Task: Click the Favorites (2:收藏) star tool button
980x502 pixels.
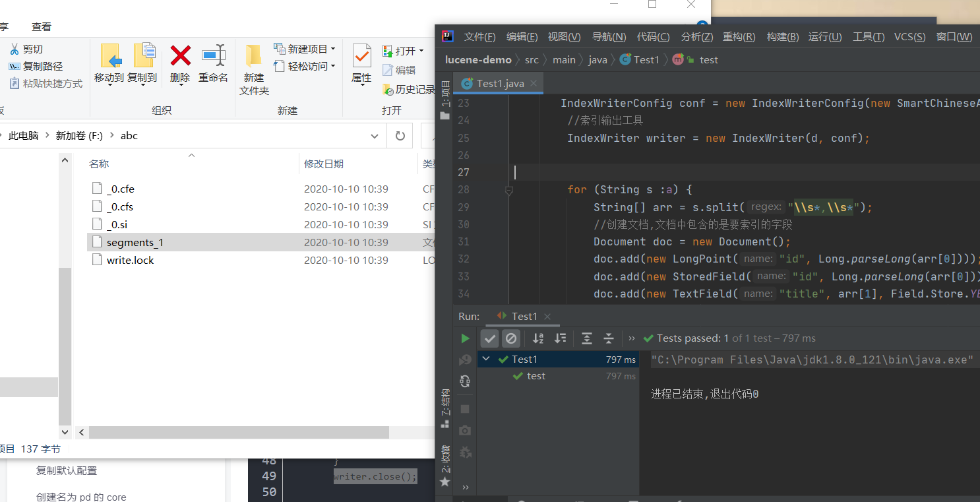Action: 445,466
